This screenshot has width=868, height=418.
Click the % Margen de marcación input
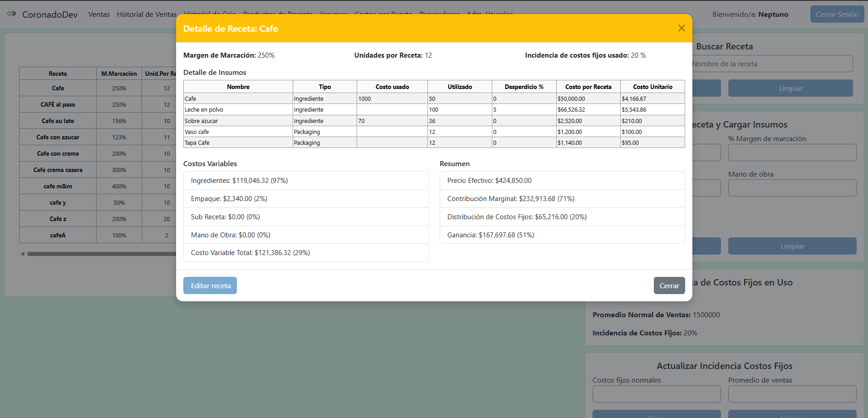[792, 152]
